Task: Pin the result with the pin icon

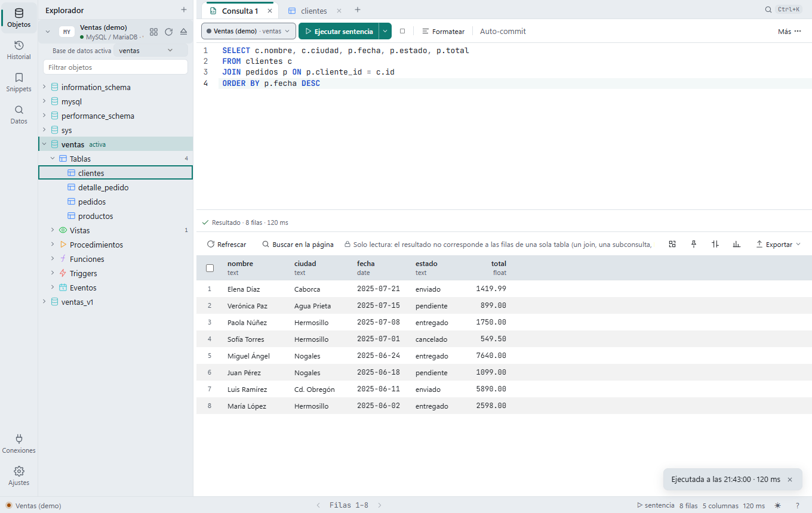Action: [694, 244]
